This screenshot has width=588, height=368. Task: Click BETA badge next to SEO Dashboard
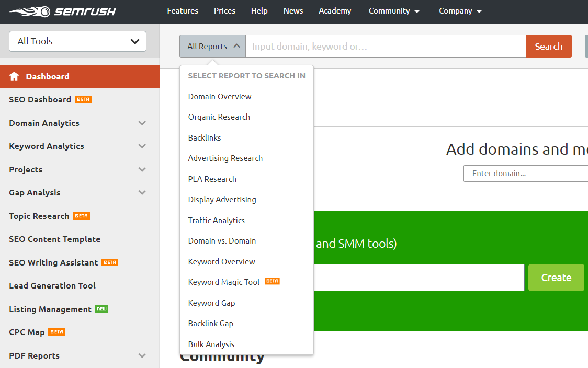coord(83,99)
